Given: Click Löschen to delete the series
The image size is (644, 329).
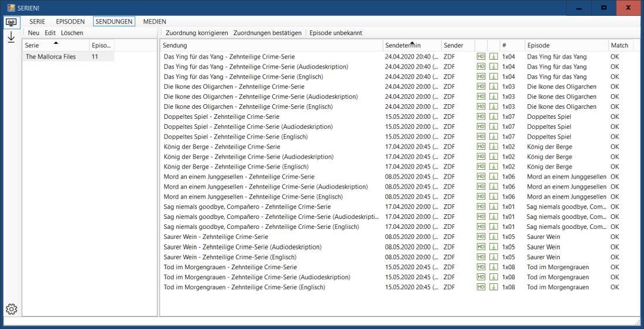Looking at the screenshot, I should 72,33.
